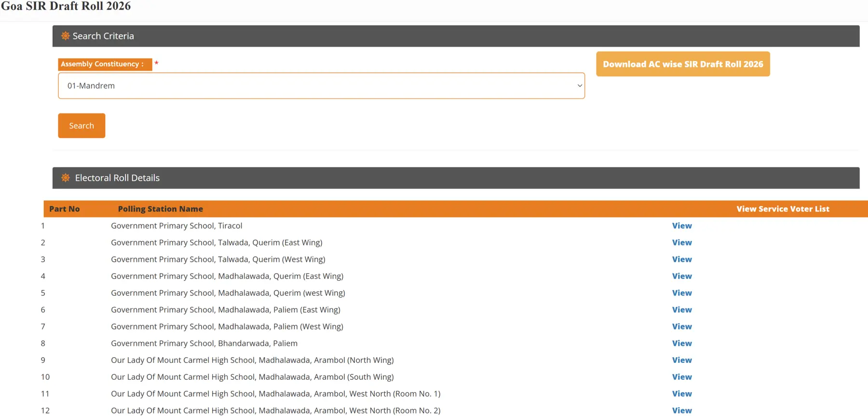Image resolution: width=868 pixels, height=416 pixels.
Task: Click the gear icon beside Search Criteria
Action: coord(66,36)
